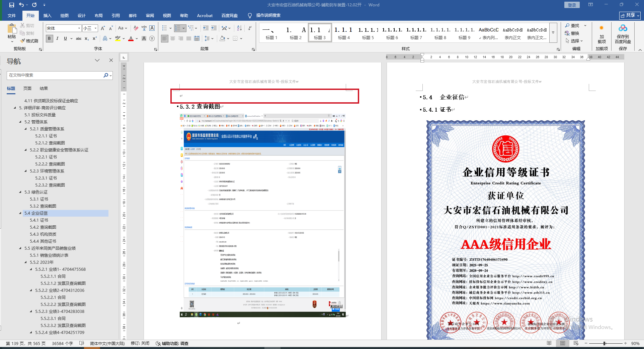The image size is (644, 349).
Task: Right-align the paragraph
Action: pos(181,38)
